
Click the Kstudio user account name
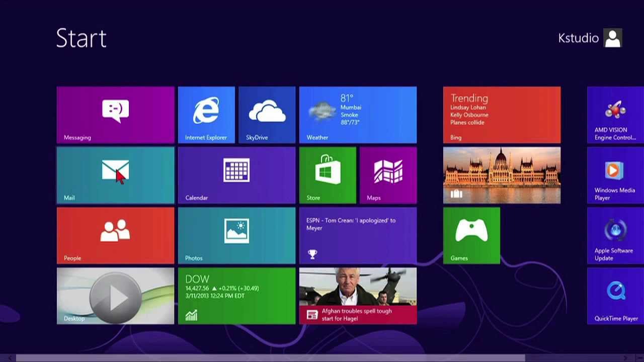click(x=578, y=38)
